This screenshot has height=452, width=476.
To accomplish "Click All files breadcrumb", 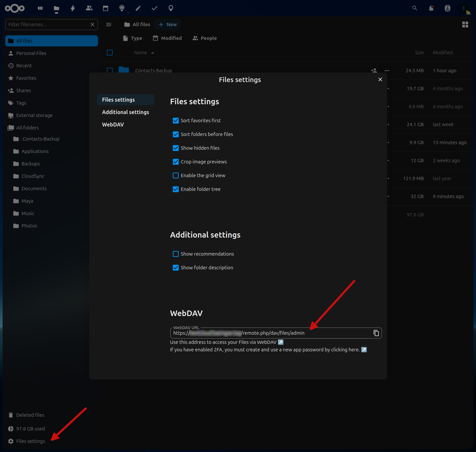I will (137, 25).
